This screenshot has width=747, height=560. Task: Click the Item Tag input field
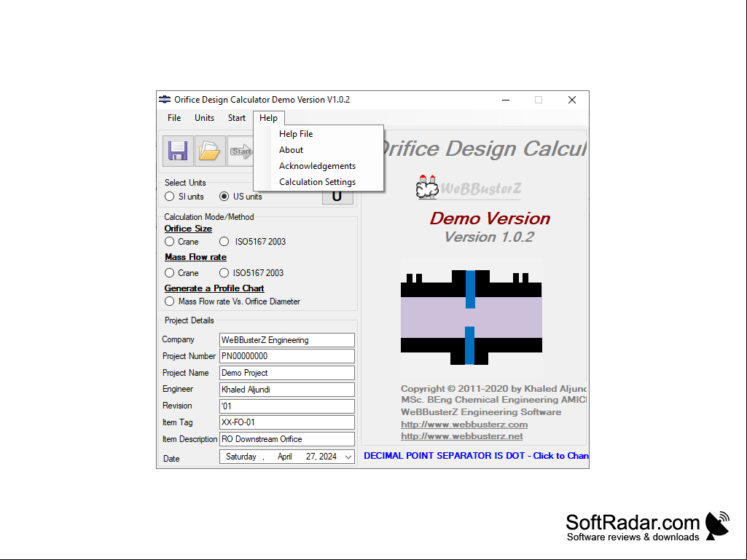tap(287, 422)
